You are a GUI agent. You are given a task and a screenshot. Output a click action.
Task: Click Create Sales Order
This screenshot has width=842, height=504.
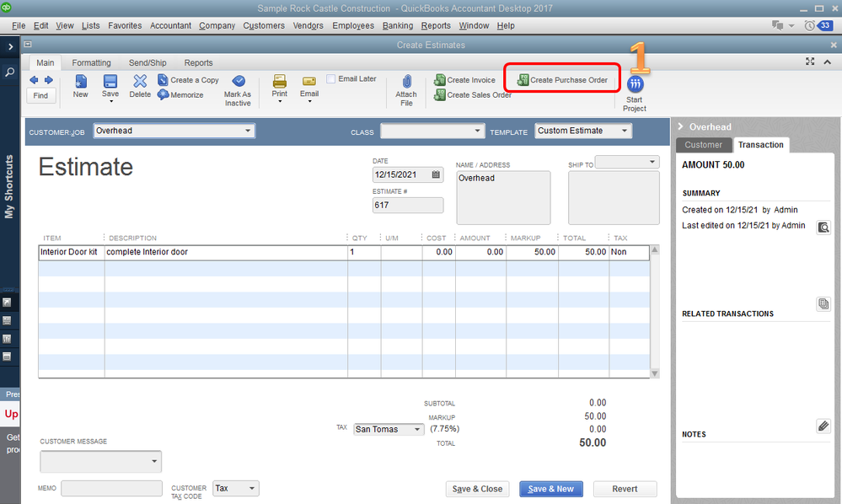click(473, 95)
